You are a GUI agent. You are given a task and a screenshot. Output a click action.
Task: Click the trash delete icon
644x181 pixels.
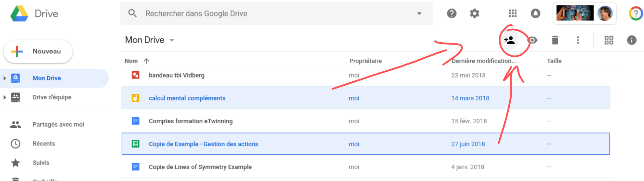coord(555,40)
